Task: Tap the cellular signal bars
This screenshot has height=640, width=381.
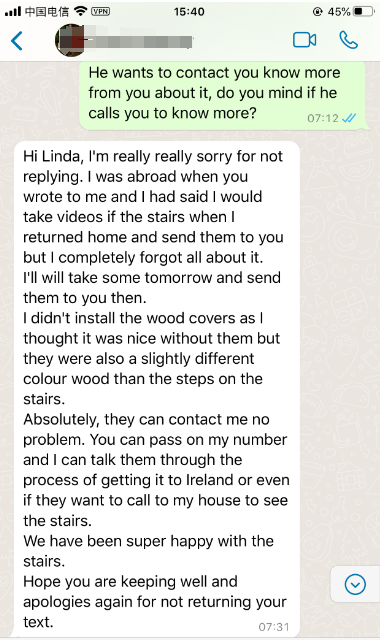Action: pos(13,11)
